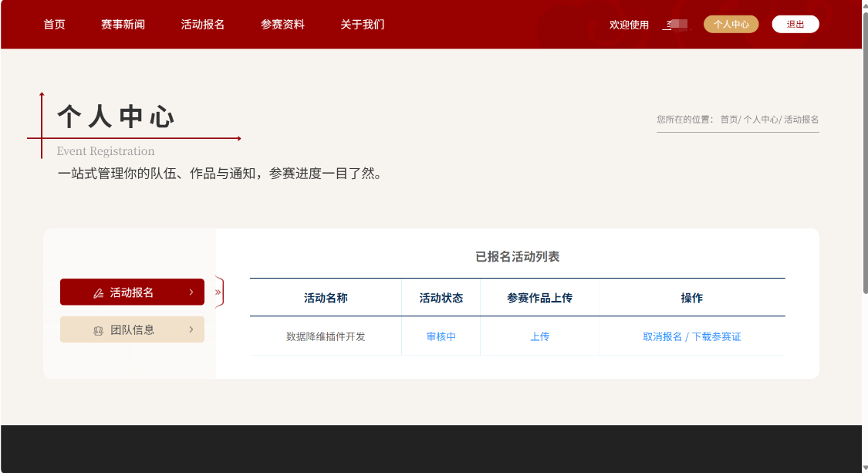Click 取消报名 to cancel registration
This screenshot has width=868, height=473.
point(662,337)
